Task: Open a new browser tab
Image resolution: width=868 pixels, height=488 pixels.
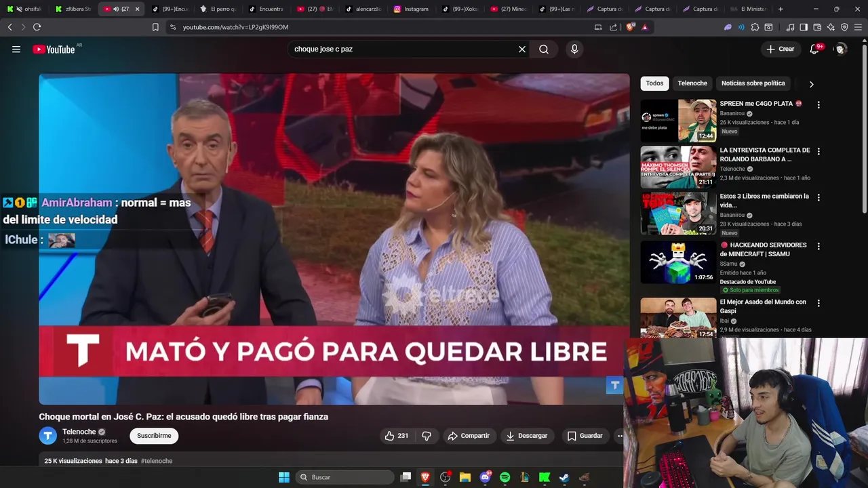Action: click(781, 9)
